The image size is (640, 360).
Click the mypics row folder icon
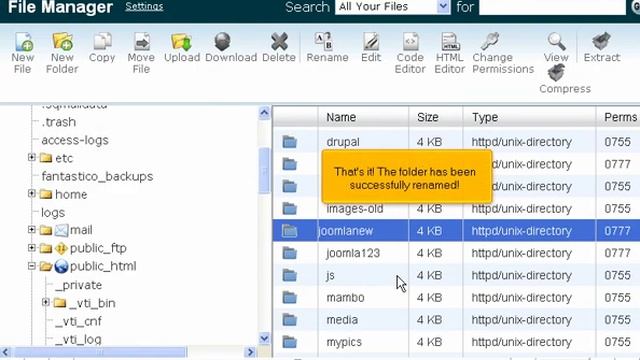(x=289, y=342)
